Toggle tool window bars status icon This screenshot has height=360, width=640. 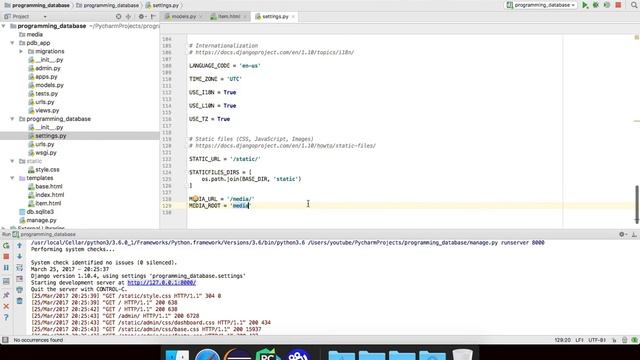point(5,340)
